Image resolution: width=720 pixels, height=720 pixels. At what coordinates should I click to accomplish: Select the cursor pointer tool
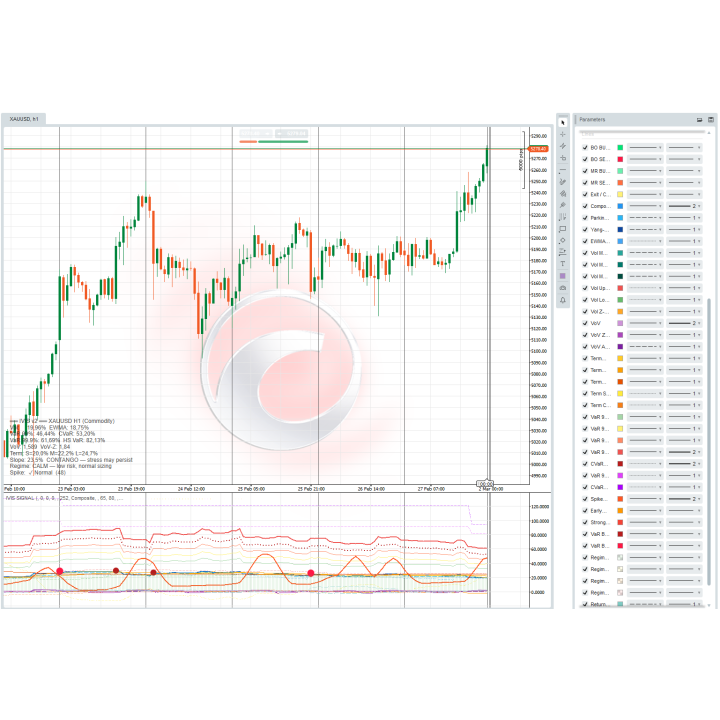coord(562,123)
